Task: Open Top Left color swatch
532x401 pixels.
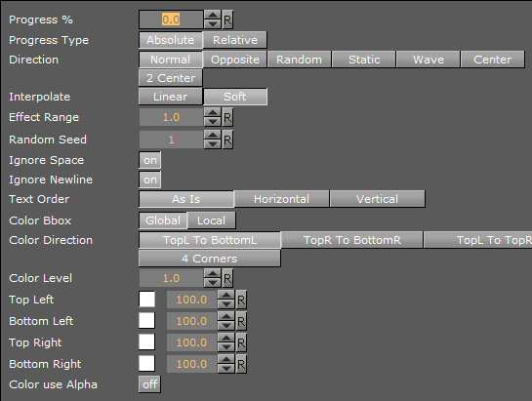Action: tap(147, 300)
